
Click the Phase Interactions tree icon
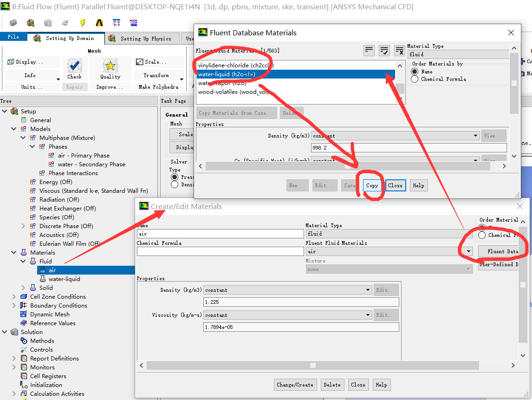(42, 173)
